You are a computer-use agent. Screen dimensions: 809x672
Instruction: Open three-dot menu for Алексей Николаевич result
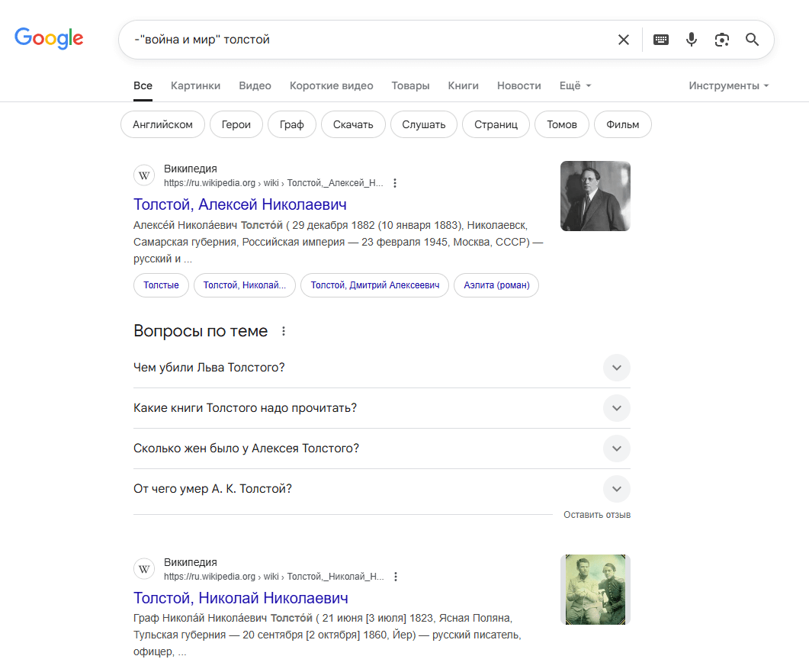tap(395, 183)
